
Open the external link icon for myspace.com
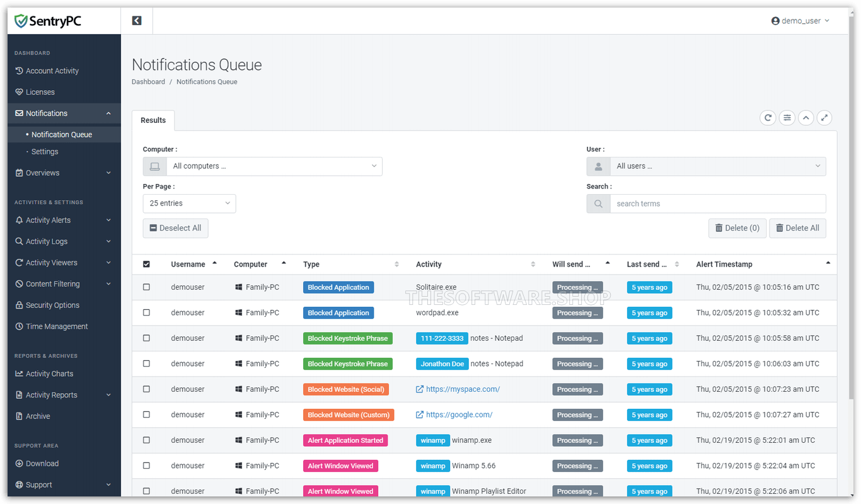tap(420, 389)
